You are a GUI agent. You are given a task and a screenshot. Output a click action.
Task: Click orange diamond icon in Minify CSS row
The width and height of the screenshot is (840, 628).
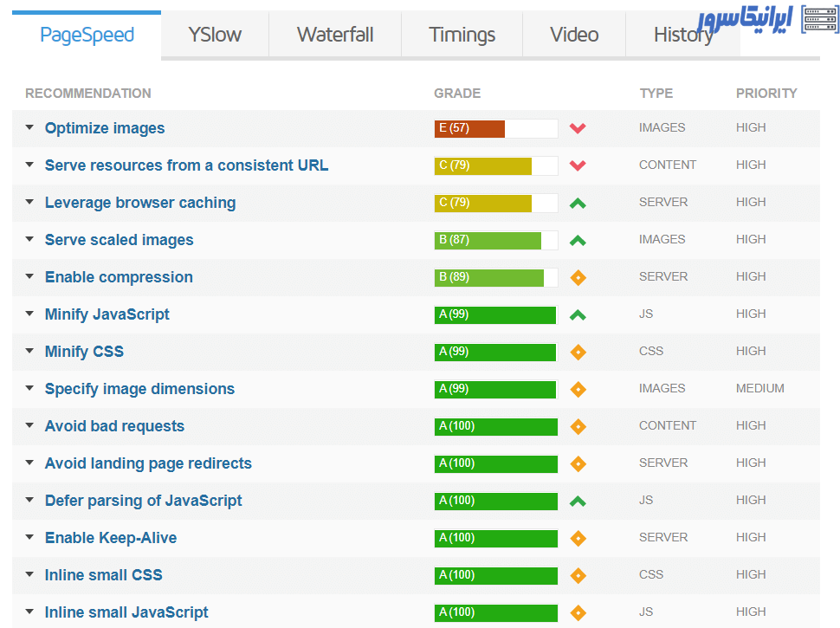click(x=578, y=352)
